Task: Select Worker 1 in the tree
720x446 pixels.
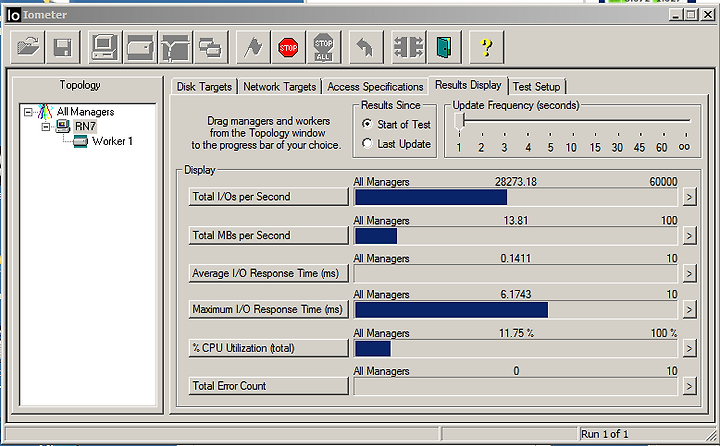Action: point(112,141)
